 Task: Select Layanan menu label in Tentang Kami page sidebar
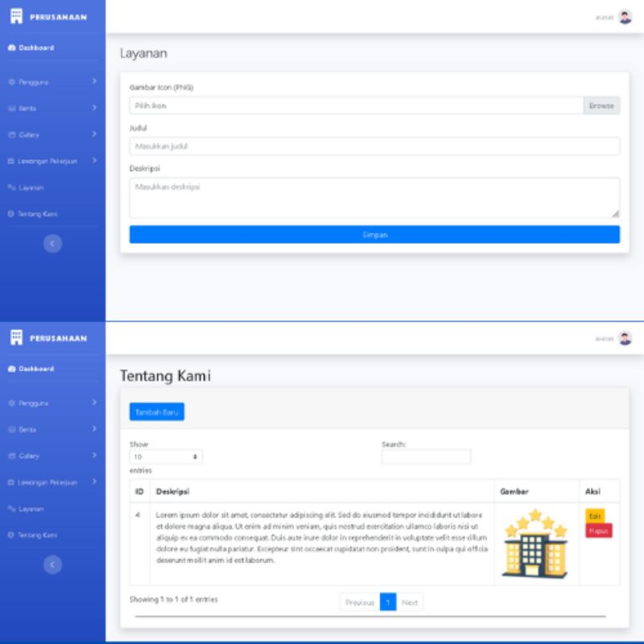click(x=31, y=509)
